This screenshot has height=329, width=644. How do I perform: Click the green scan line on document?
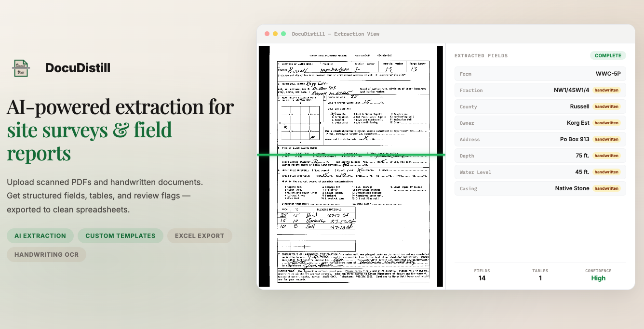pos(351,155)
